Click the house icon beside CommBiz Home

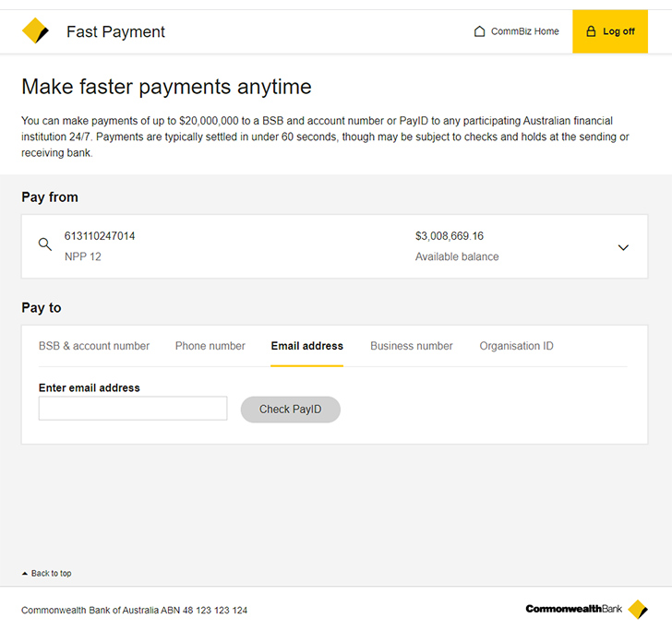point(479,31)
